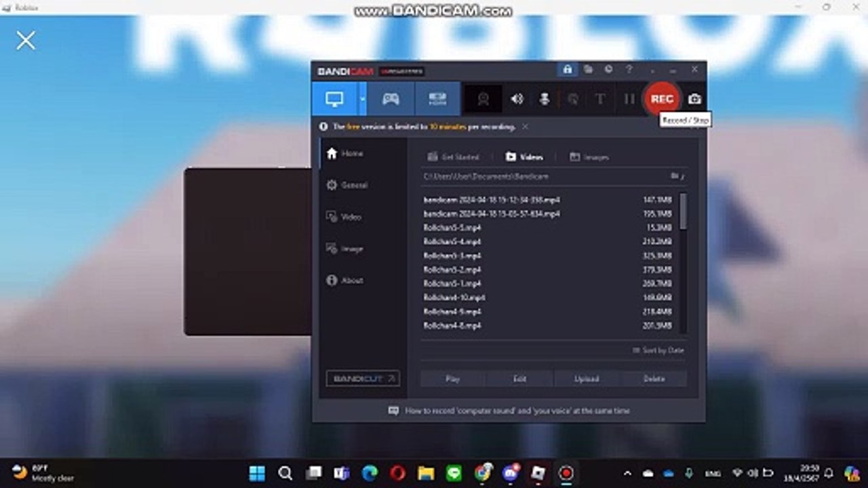Select the screen recording mode monitor icon
Viewport: 868px width, 488px height.
[x=334, y=99]
